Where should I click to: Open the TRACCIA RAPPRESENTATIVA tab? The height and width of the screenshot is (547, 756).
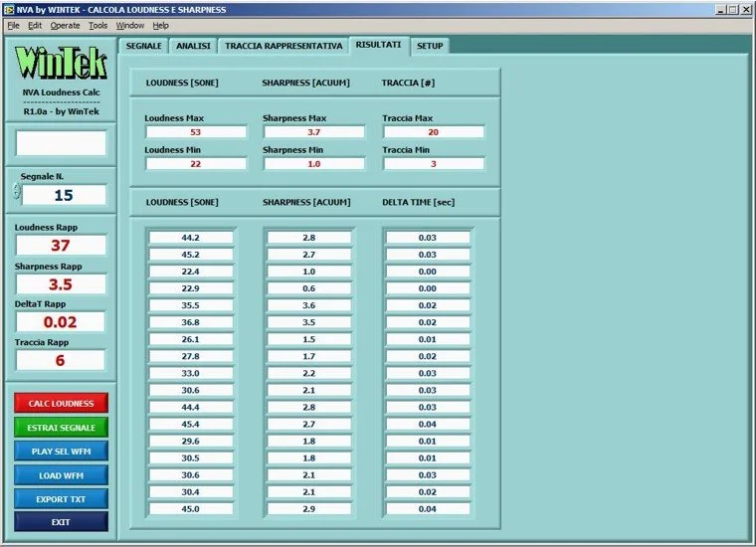(283, 46)
